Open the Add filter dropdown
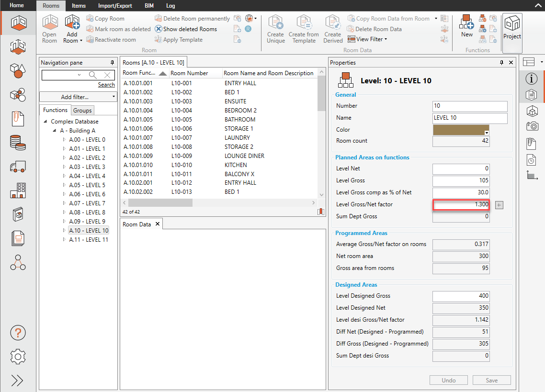Viewport: 545px width, 392px height. point(79,97)
